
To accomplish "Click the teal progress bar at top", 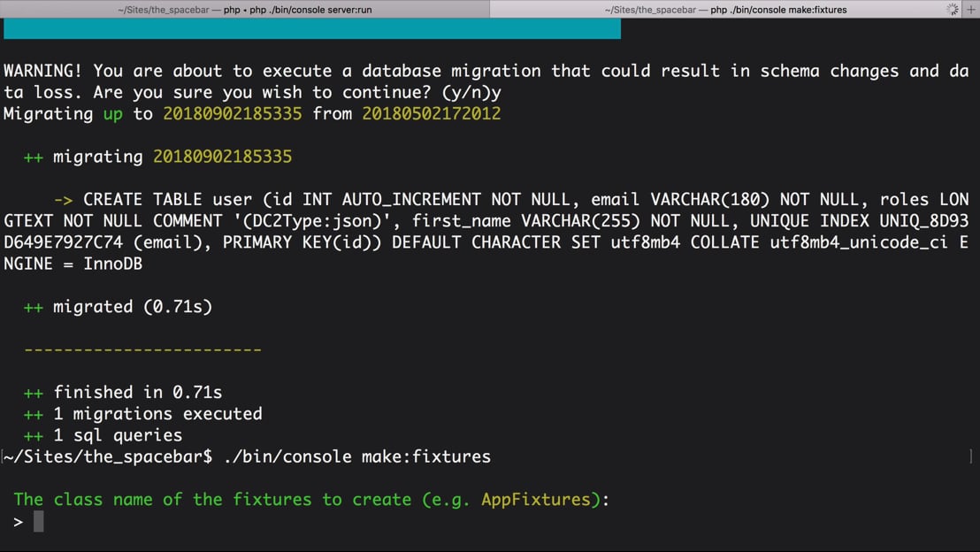I will (312, 29).
